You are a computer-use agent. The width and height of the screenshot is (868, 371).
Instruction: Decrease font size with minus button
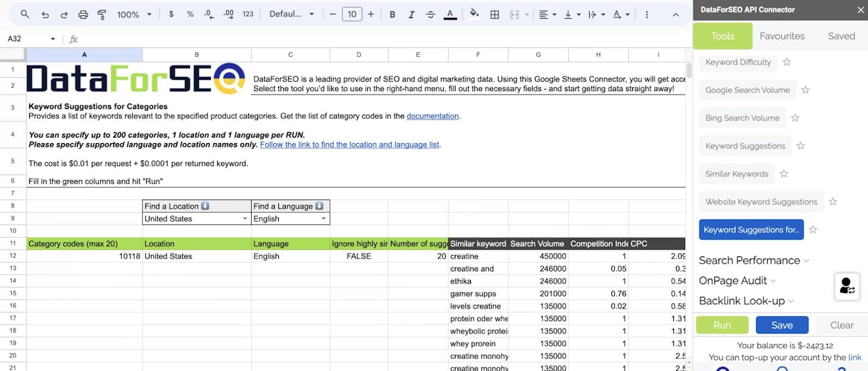click(x=333, y=14)
